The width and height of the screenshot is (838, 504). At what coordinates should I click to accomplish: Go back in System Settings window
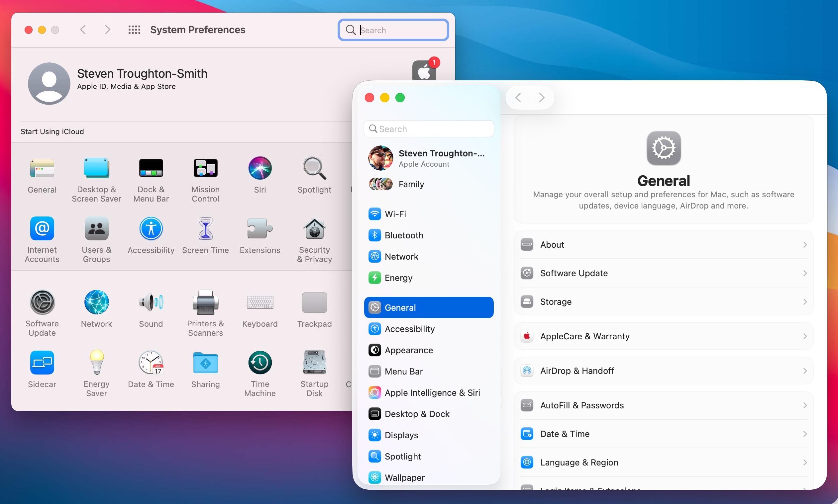[518, 98]
